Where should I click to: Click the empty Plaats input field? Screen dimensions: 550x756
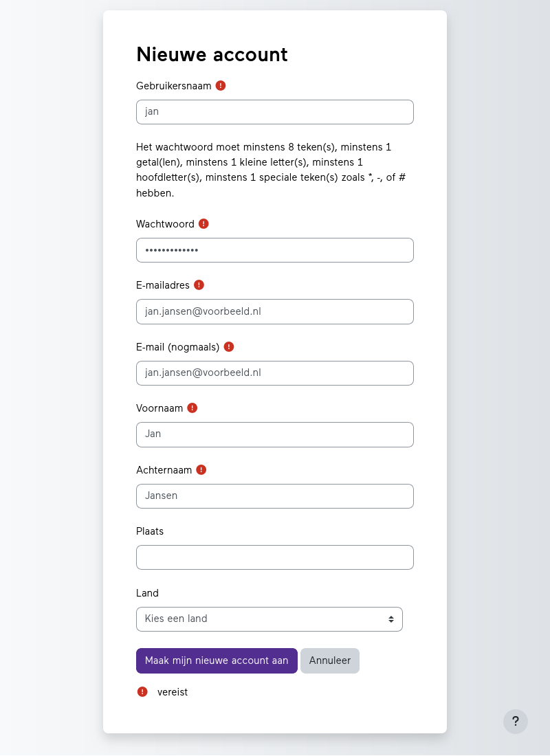pos(275,557)
